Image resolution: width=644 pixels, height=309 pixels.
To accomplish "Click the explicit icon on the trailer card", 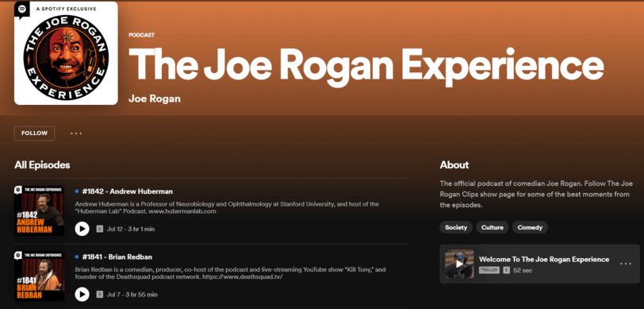I will point(507,270).
